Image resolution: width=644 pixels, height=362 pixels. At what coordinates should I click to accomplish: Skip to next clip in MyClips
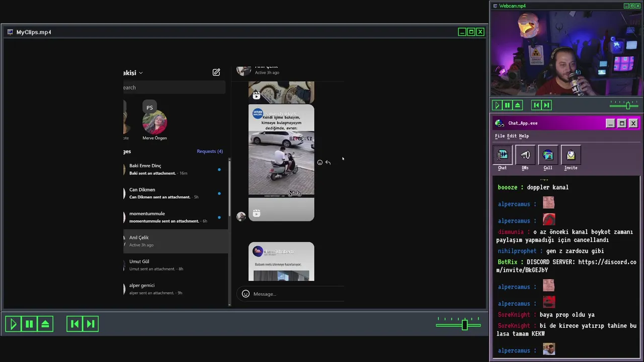pyautogui.click(x=91, y=324)
